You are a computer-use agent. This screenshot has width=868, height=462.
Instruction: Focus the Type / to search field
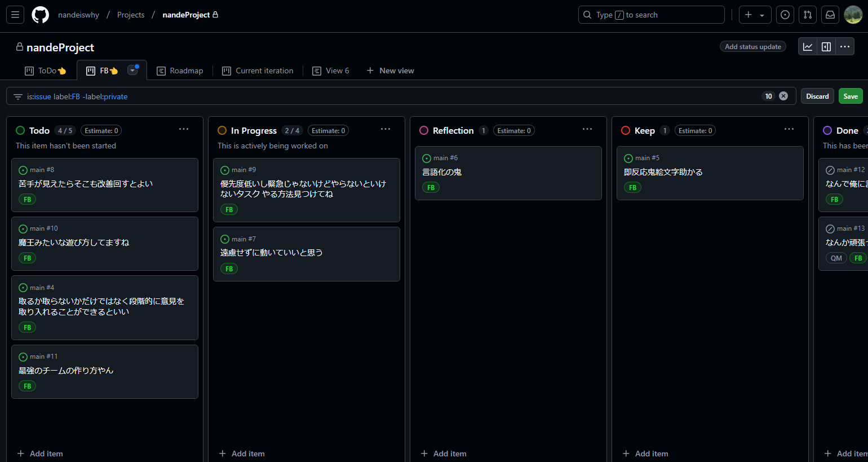tap(652, 15)
